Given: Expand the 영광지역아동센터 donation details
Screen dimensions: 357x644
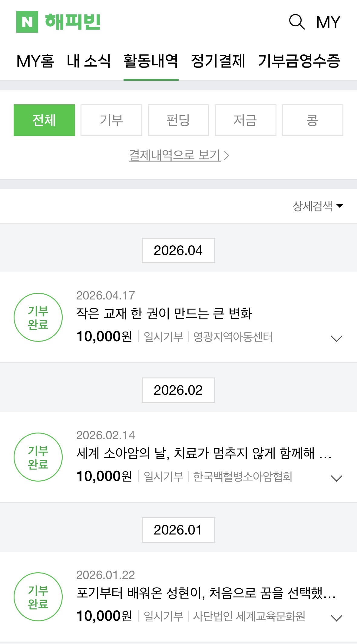Looking at the screenshot, I should tap(336, 338).
